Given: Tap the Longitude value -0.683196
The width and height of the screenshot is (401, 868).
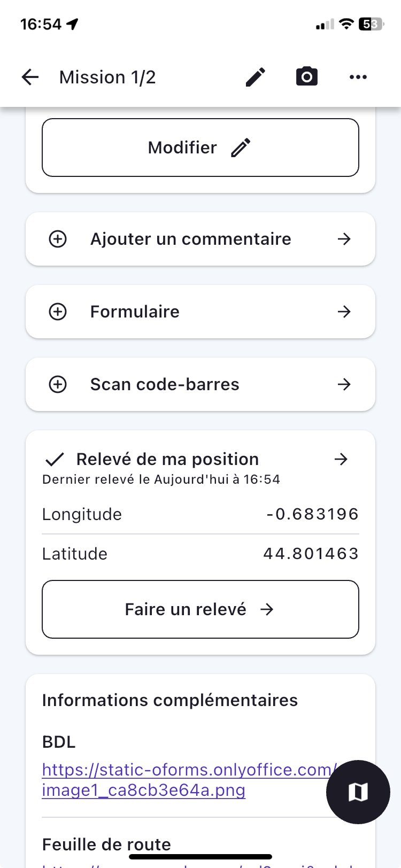Looking at the screenshot, I should pyautogui.click(x=312, y=514).
